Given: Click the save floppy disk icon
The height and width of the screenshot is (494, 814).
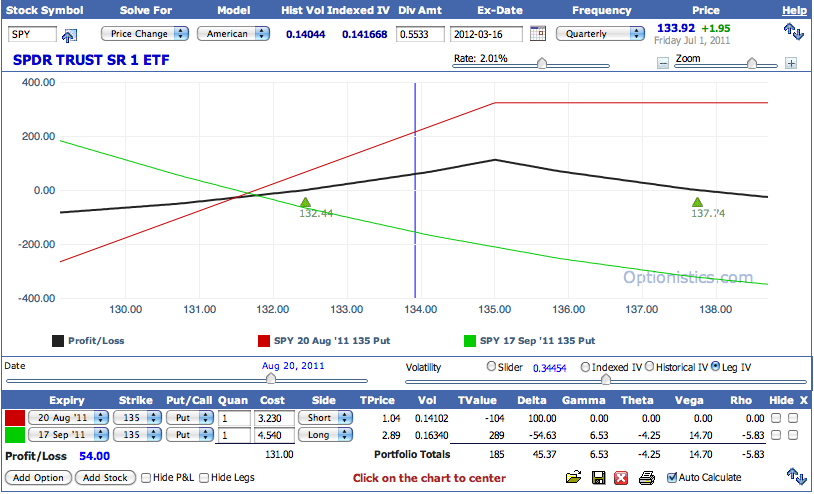Looking at the screenshot, I should point(599,477).
